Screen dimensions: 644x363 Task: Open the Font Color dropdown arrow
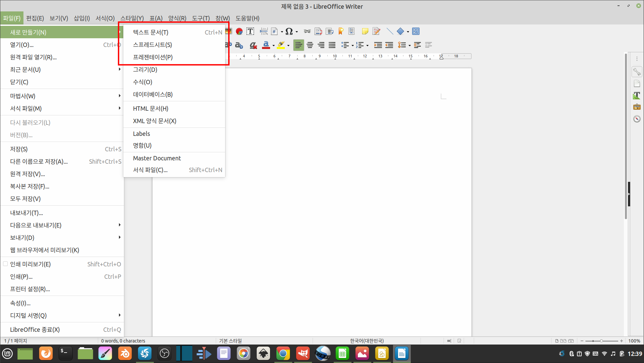(274, 46)
